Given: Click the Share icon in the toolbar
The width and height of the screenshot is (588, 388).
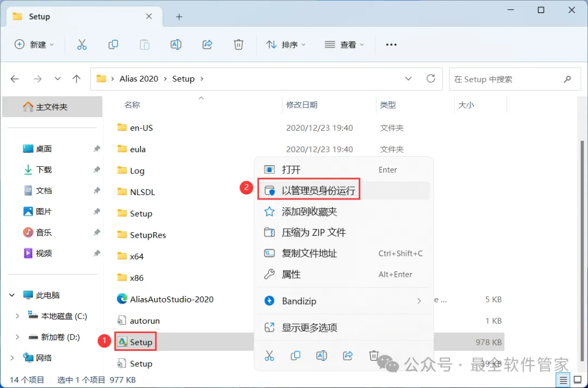Looking at the screenshot, I should click(x=207, y=45).
